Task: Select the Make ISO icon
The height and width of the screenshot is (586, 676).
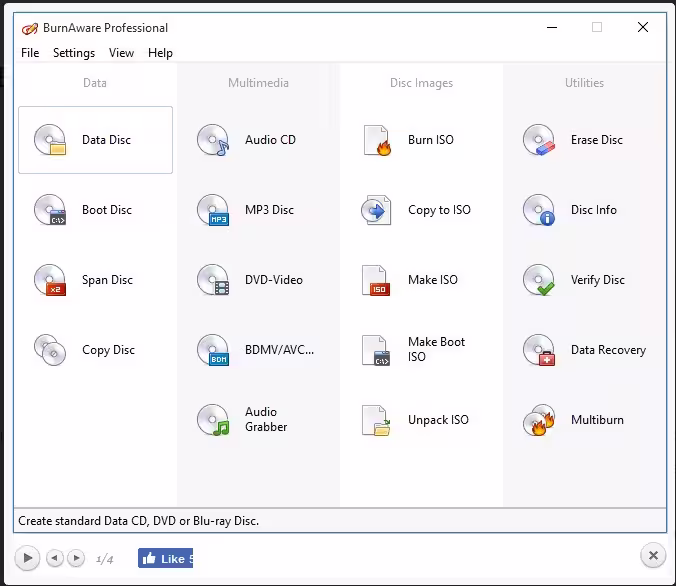Action: point(376,280)
